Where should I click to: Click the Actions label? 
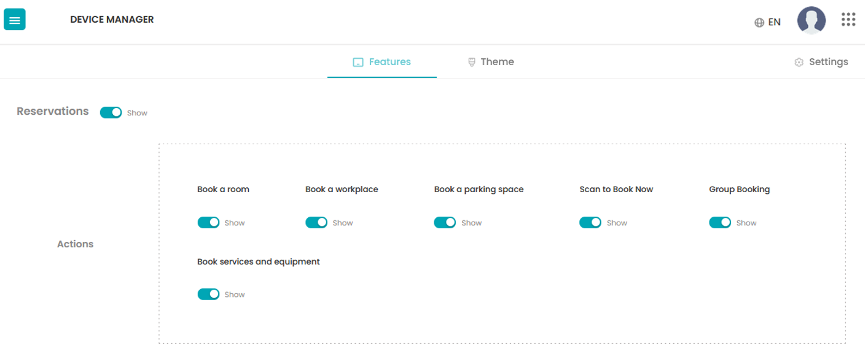click(76, 244)
